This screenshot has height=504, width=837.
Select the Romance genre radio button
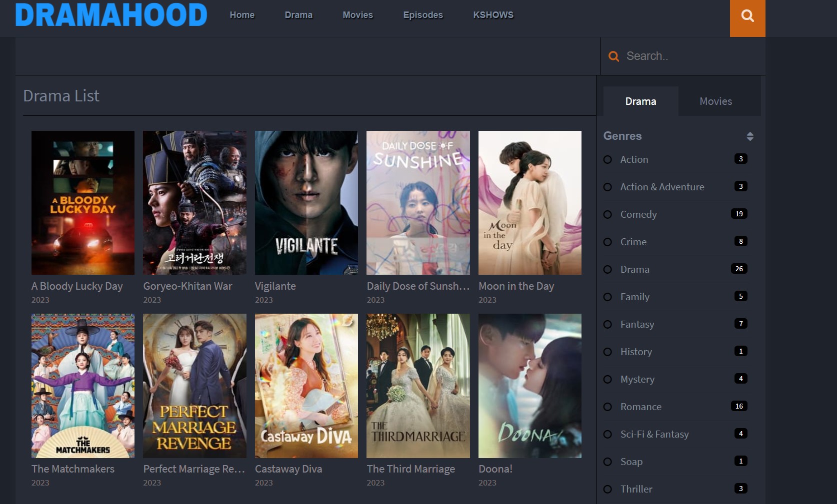pyautogui.click(x=607, y=407)
